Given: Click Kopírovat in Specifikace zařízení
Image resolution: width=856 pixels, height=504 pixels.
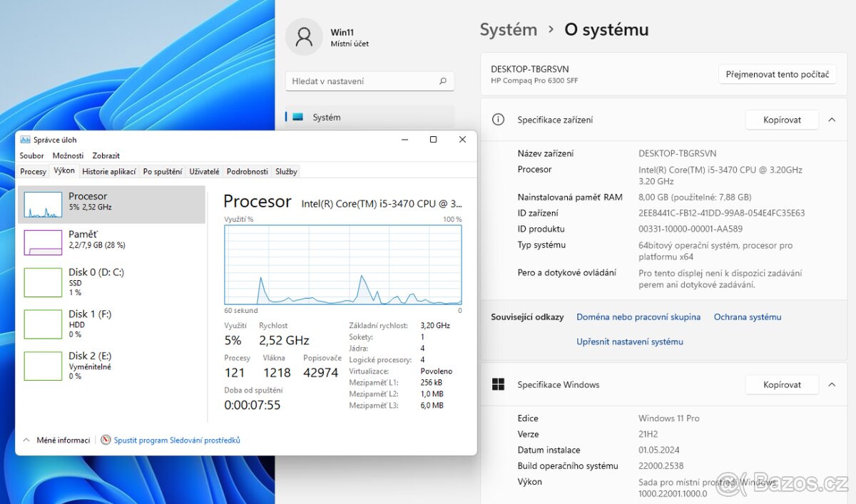Looking at the screenshot, I should click(x=782, y=120).
